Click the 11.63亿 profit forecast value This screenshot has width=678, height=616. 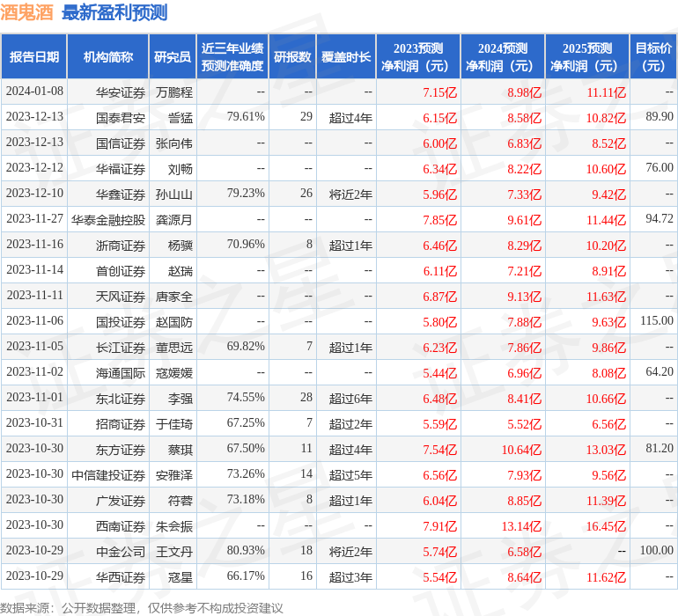(x=606, y=297)
